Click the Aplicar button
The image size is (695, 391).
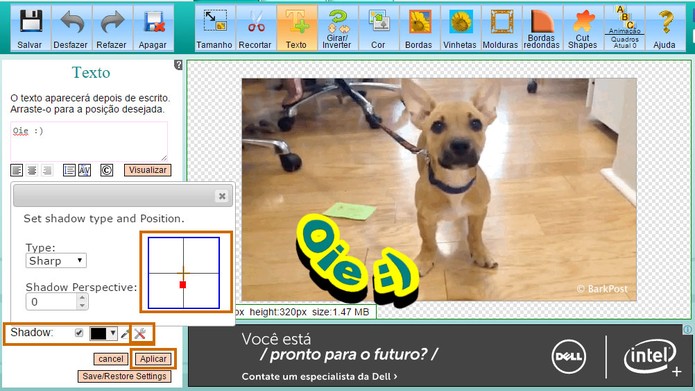click(x=153, y=359)
